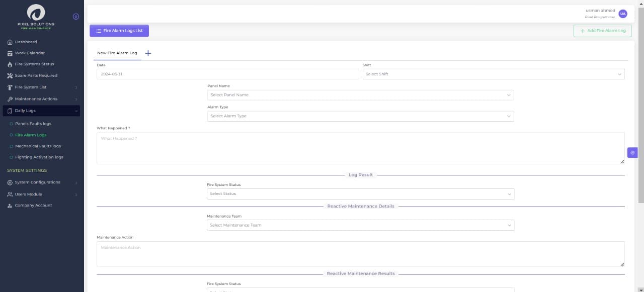Click the Spare Parts Required tools icon
644x292 pixels.
[x=10, y=76]
